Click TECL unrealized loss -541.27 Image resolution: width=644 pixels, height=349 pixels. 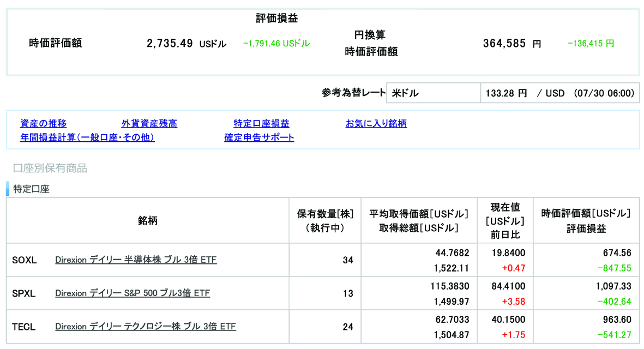click(x=615, y=335)
